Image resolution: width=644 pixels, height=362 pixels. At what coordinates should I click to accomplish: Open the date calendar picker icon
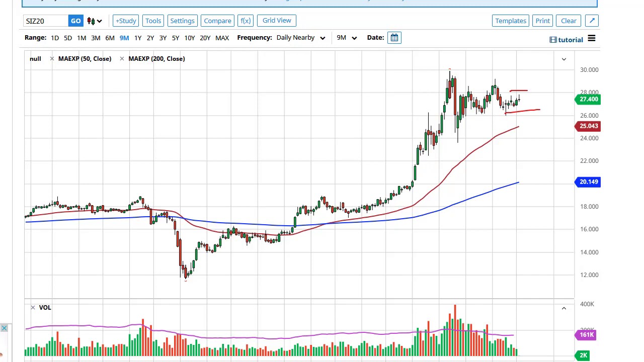pyautogui.click(x=394, y=38)
